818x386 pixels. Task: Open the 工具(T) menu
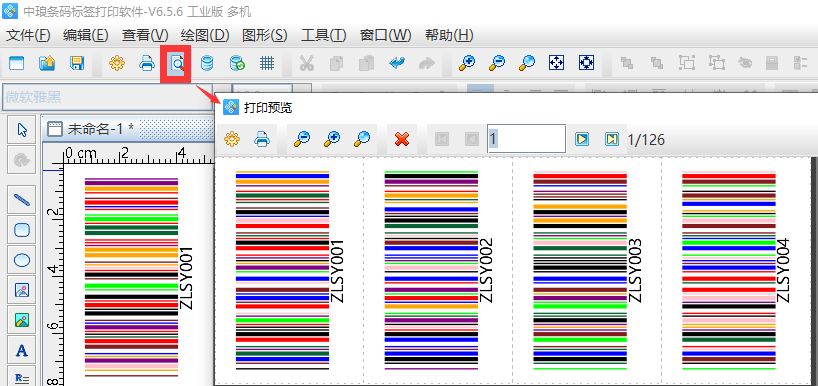(324, 35)
